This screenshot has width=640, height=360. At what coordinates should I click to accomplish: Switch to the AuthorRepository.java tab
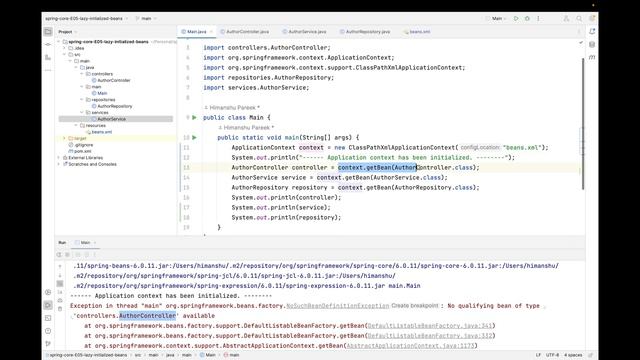pyautogui.click(x=364, y=31)
